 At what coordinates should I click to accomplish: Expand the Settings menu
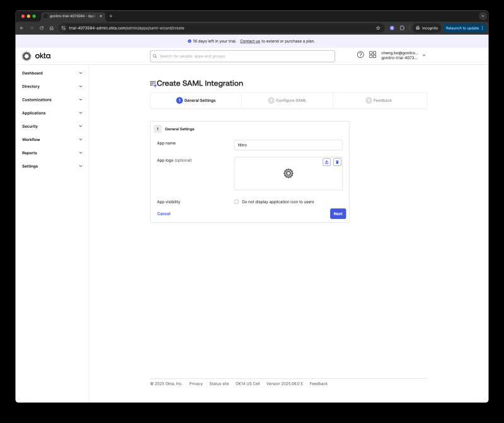click(52, 166)
